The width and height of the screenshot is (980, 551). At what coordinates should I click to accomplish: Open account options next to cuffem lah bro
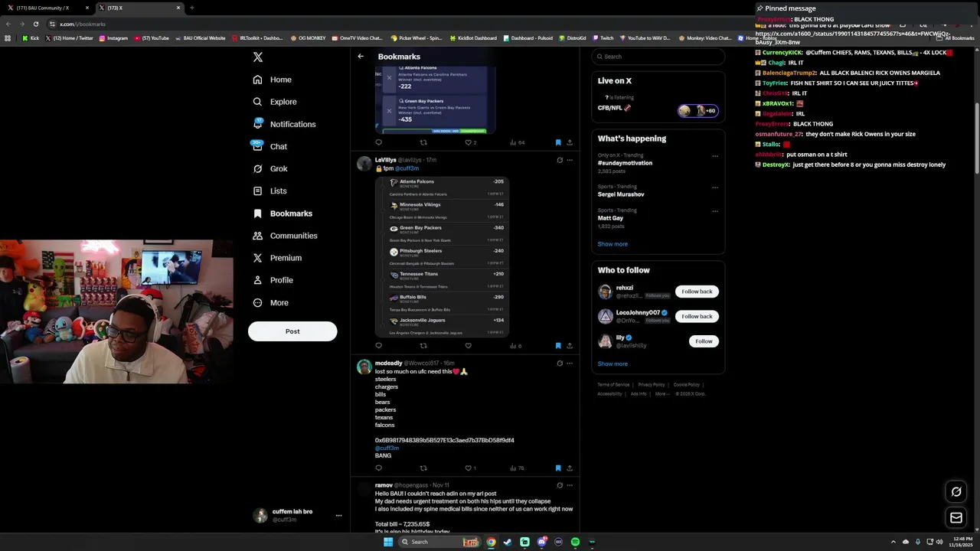pos(338,515)
